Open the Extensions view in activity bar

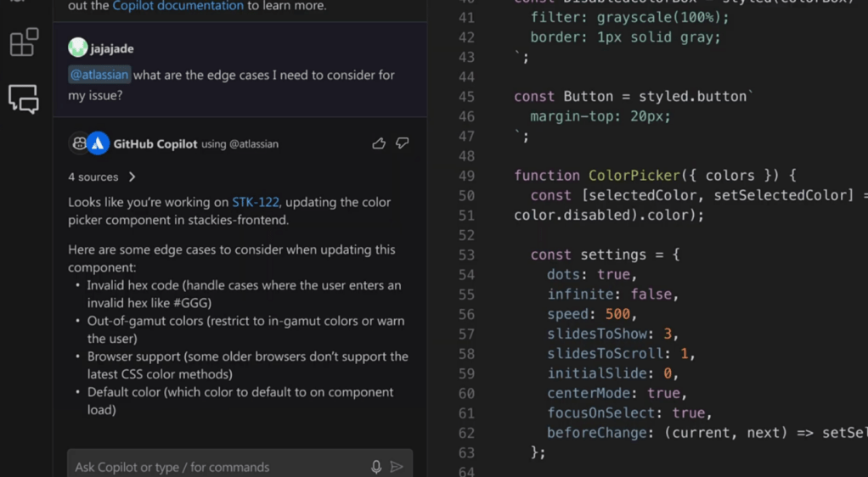[x=25, y=42]
